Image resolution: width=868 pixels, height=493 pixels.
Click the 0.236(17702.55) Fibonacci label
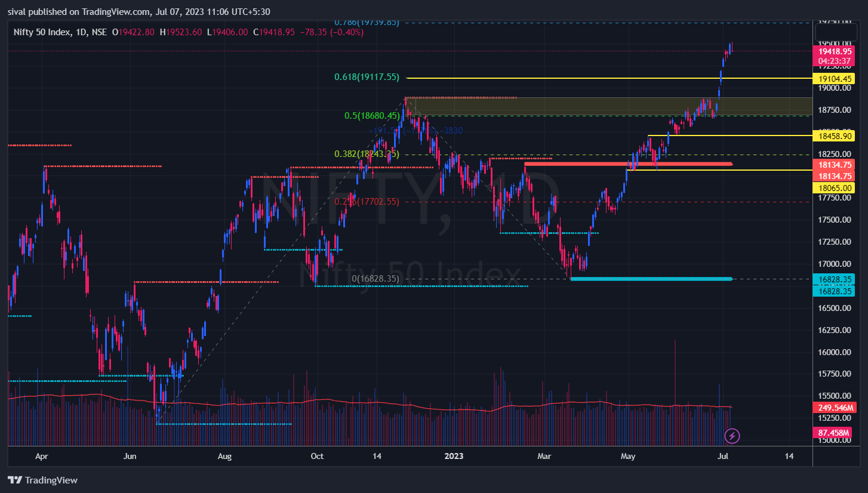coord(367,202)
